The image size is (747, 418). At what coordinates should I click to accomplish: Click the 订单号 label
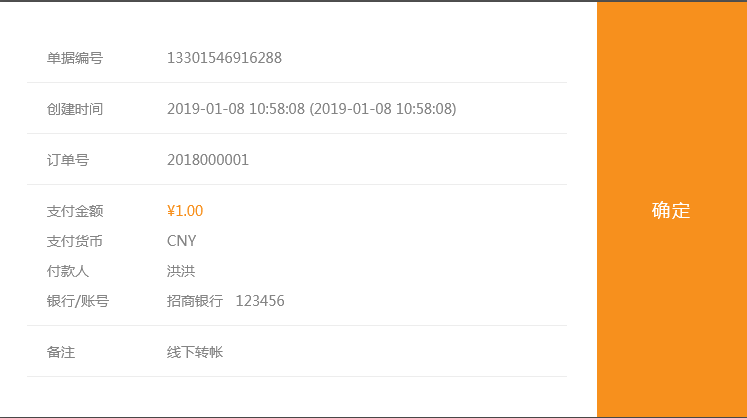tap(68, 160)
